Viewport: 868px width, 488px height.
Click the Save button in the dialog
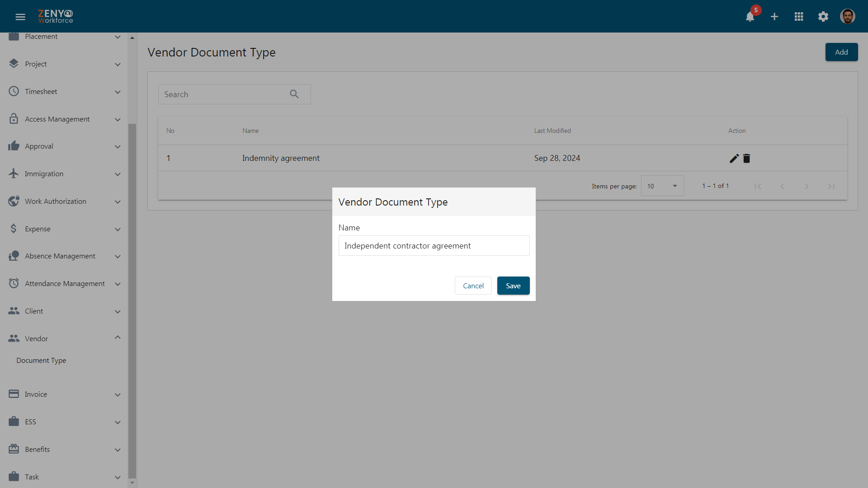513,286
